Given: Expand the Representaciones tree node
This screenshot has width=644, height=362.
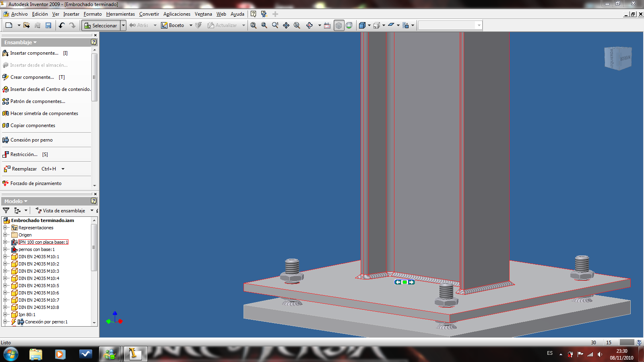Looking at the screenshot, I should (x=5, y=228).
